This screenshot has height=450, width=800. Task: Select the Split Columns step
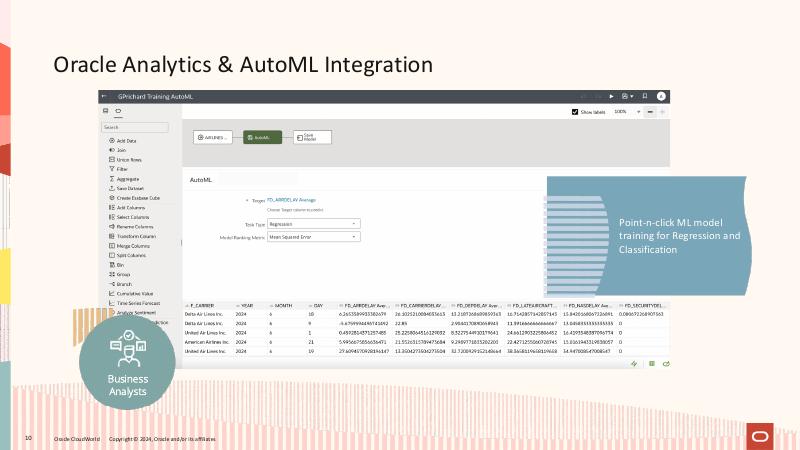pyautogui.click(x=127, y=255)
